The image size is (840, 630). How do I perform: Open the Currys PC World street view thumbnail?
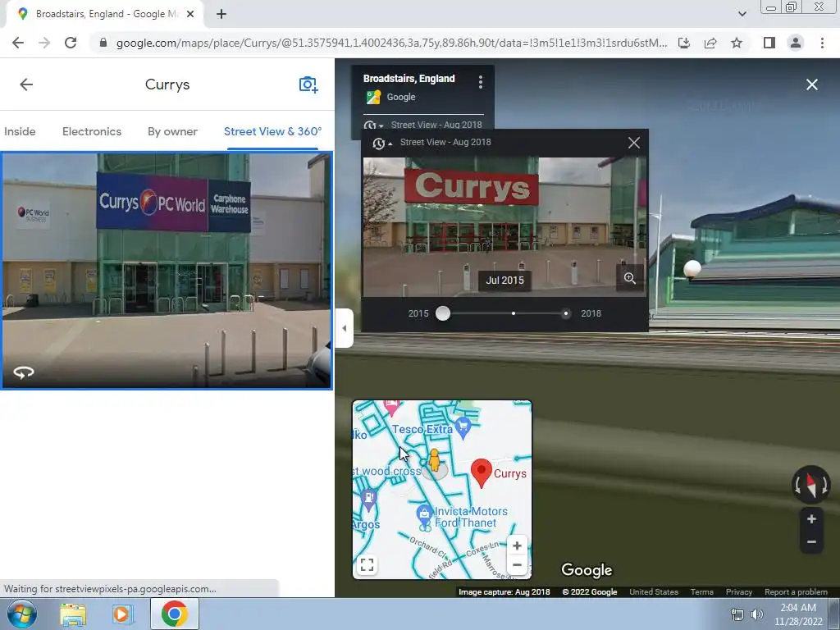click(167, 271)
